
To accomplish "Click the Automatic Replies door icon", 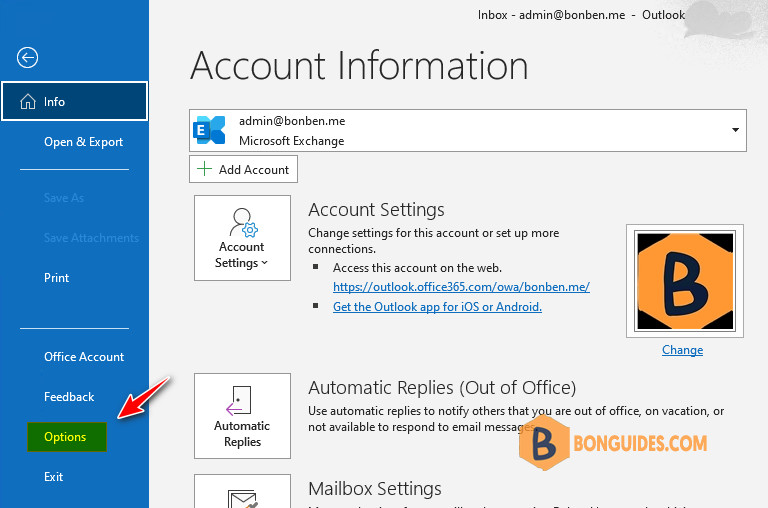I will pos(239,400).
